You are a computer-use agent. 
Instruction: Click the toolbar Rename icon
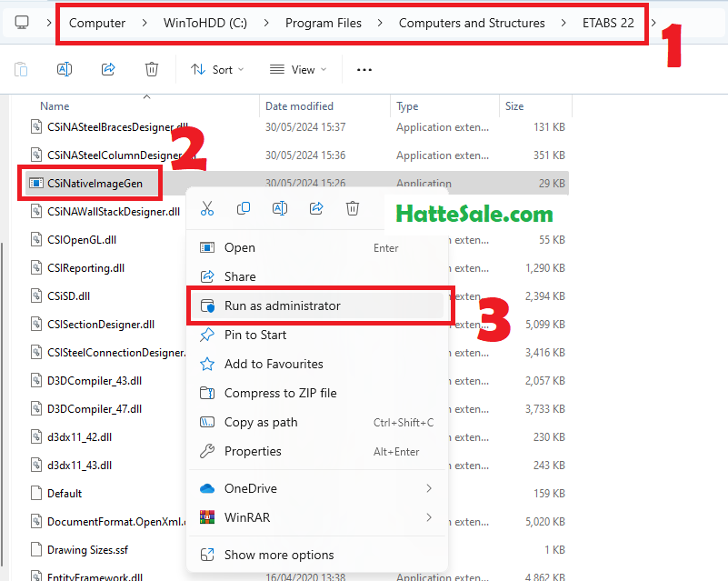point(64,69)
